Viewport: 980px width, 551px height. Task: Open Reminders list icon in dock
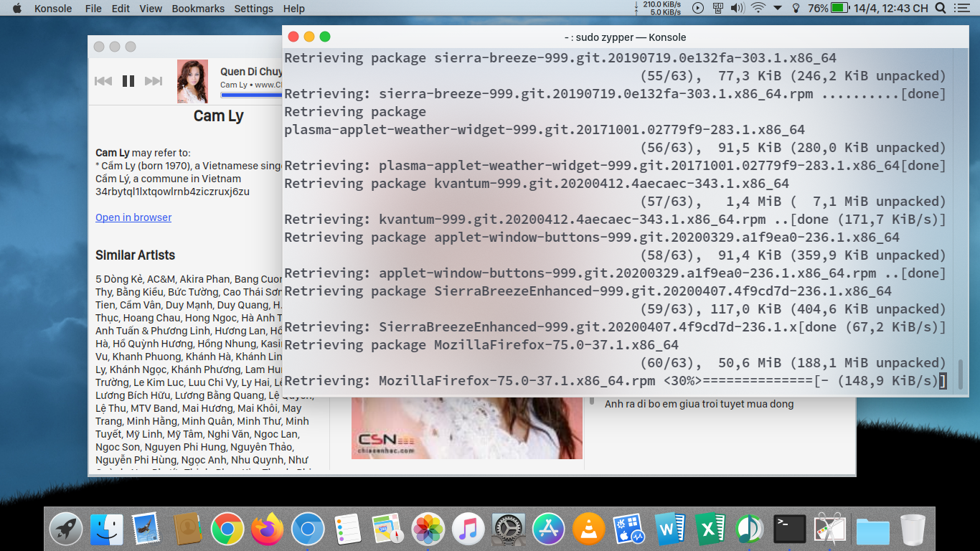click(x=348, y=529)
